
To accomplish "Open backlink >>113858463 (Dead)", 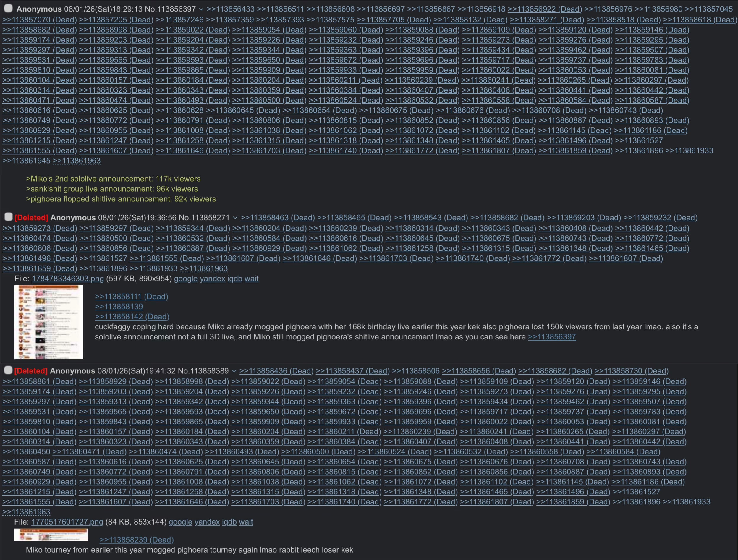I will click(278, 218).
